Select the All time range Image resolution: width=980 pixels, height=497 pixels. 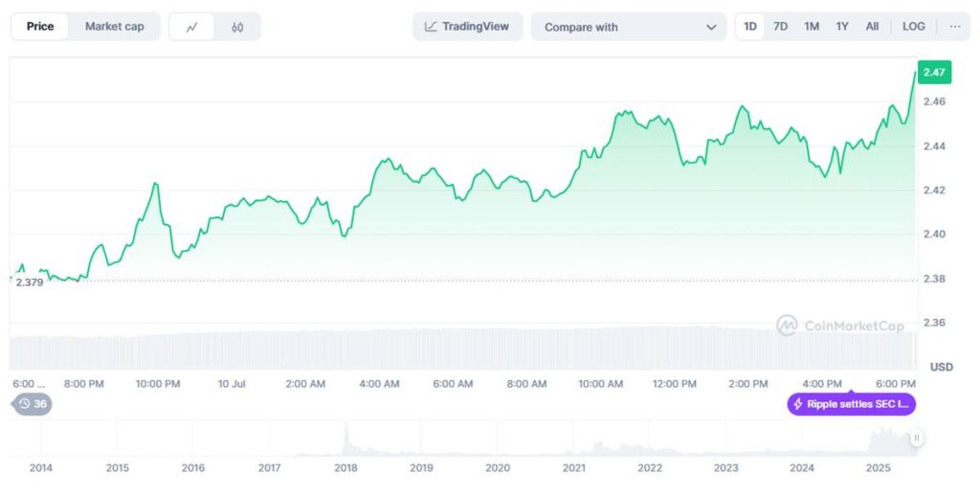(872, 26)
